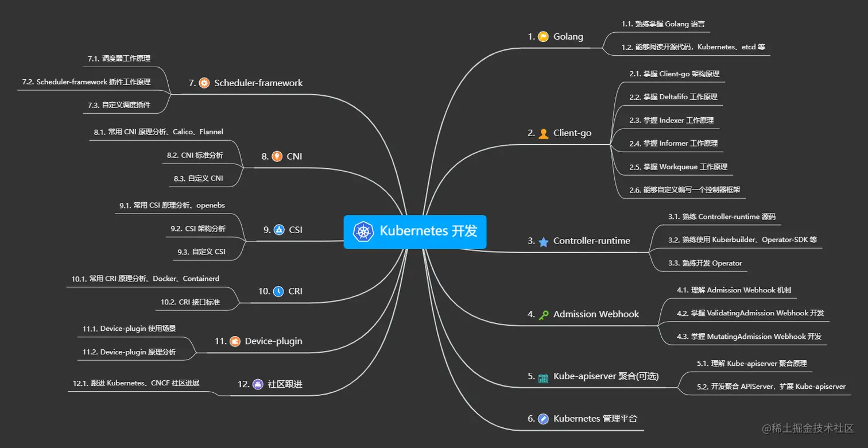
Task: Select the teal calendar icon beside Kube-apiserver 聚合
Action: [x=543, y=377]
